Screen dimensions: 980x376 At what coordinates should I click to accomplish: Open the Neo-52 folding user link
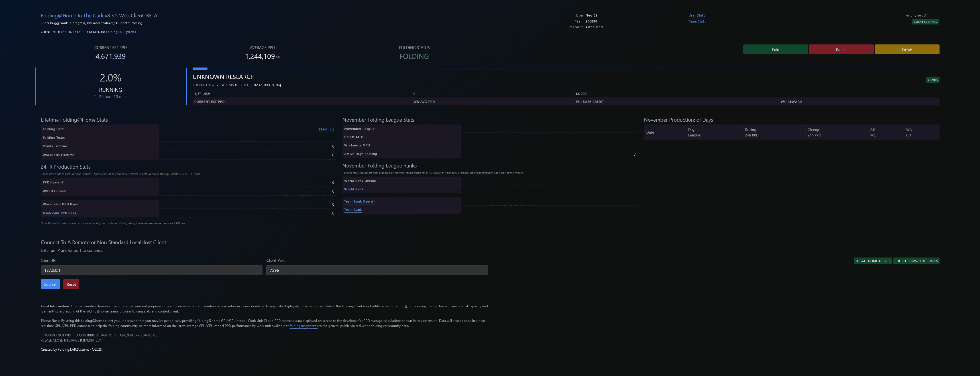tap(326, 129)
